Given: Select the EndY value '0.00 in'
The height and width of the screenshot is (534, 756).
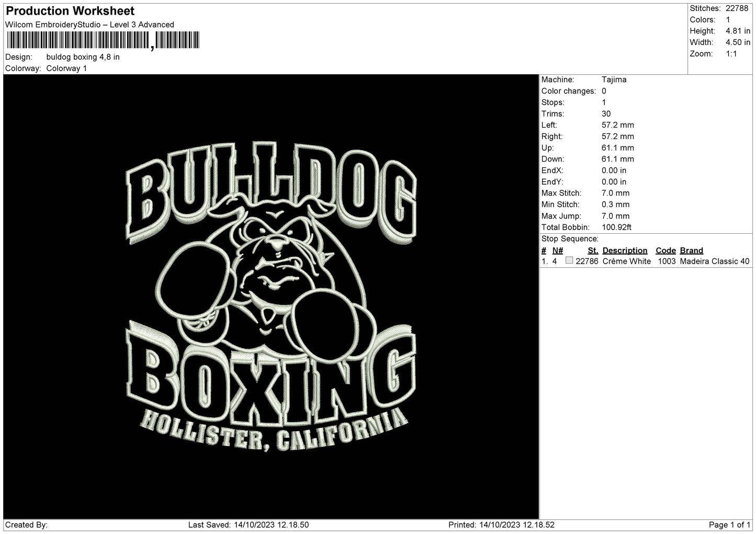Looking at the screenshot, I should [x=614, y=182].
